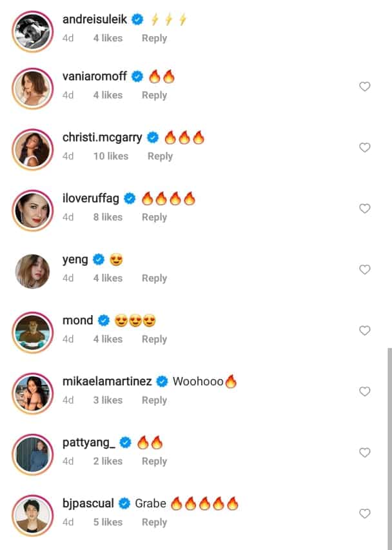Viewport: 392px width, 550px height.
Task: Tap the heart beside pattyang_'s comment
Action: pos(365,453)
